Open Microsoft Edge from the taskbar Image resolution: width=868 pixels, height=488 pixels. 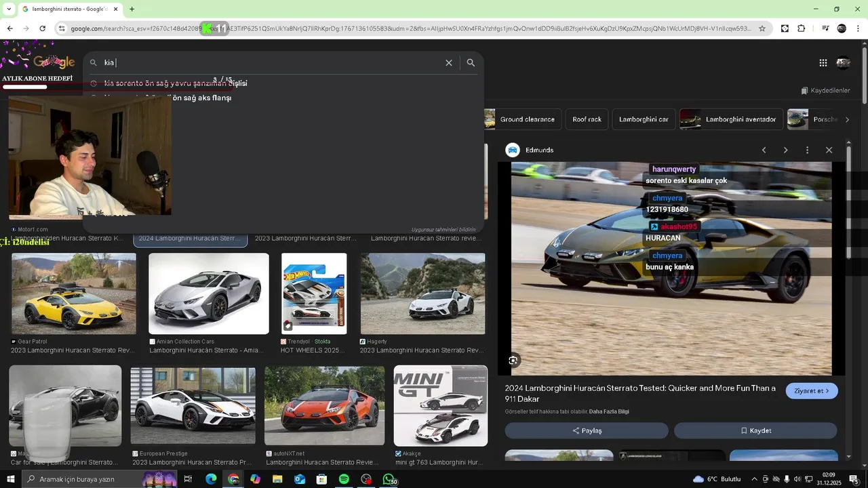coord(211,479)
